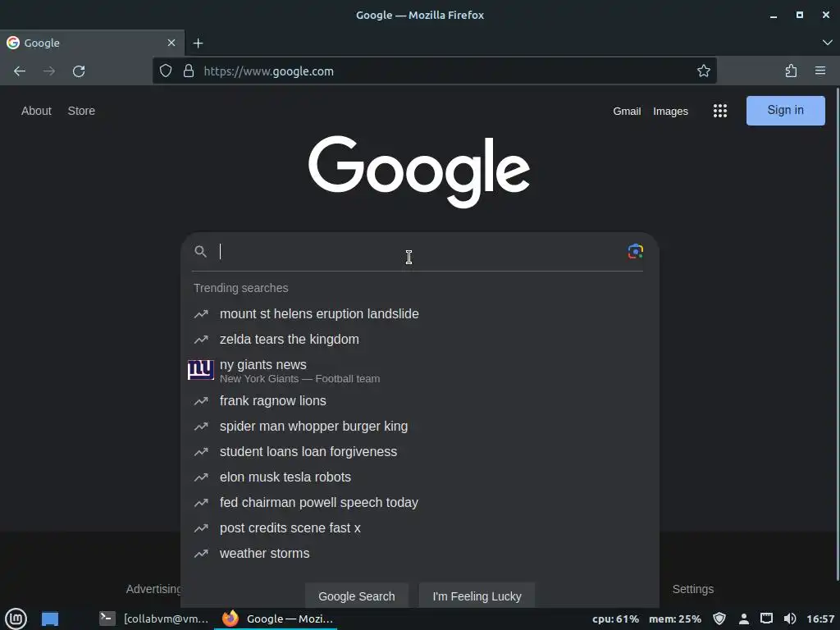Open network tray icon

click(x=767, y=619)
